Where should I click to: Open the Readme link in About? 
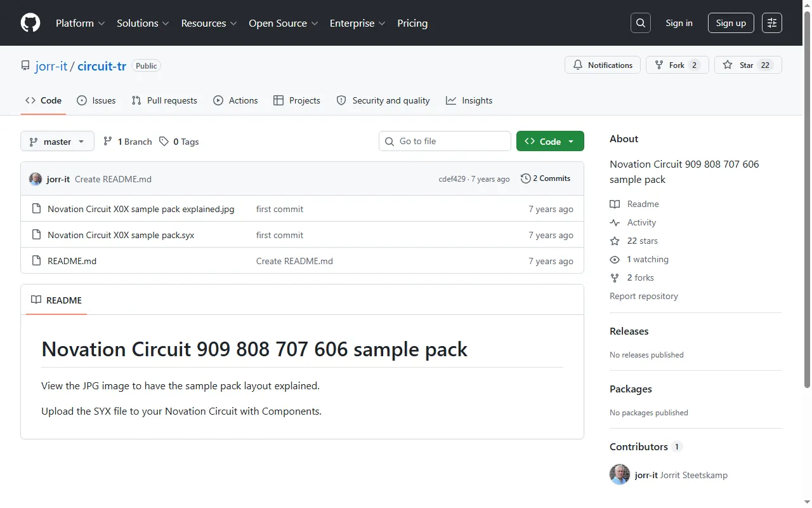(x=634, y=204)
